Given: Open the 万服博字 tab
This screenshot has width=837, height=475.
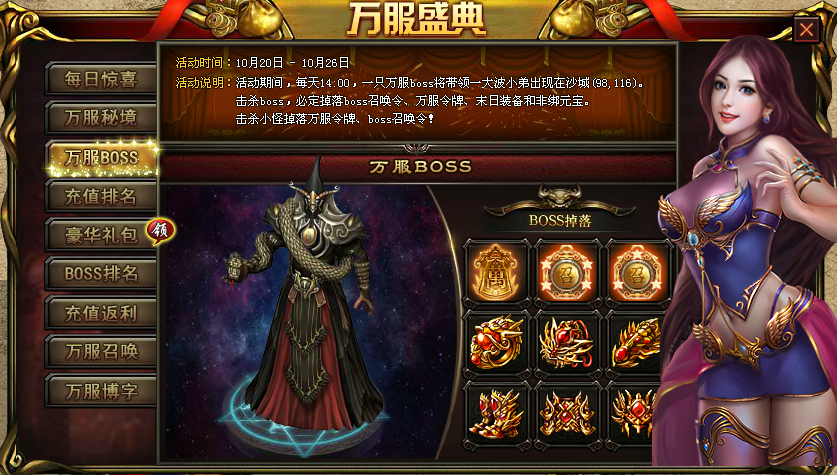Looking at the screenshot, I should (x=101, y=391).
